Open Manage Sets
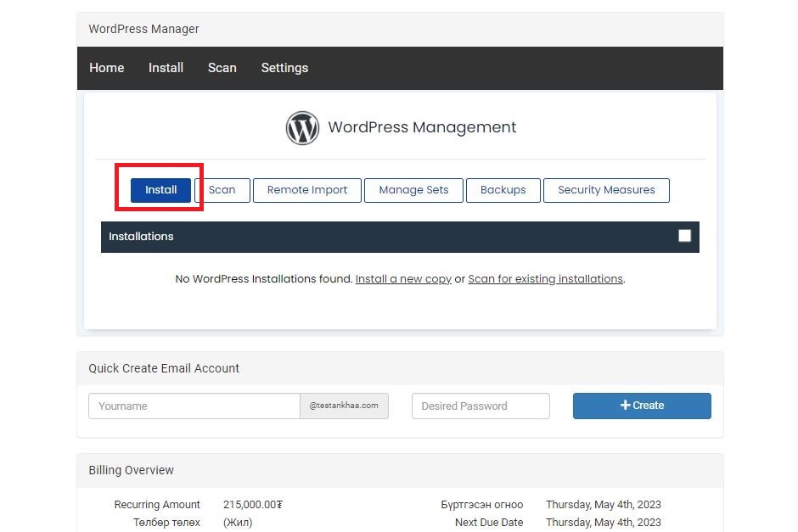The width and height of the screenshot is (798, 532). 413,190
